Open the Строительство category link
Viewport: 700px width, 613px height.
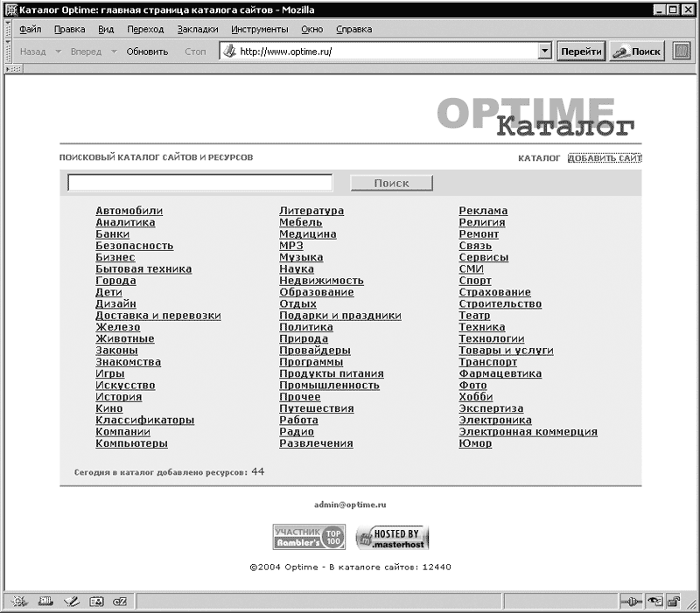(500, 303)
